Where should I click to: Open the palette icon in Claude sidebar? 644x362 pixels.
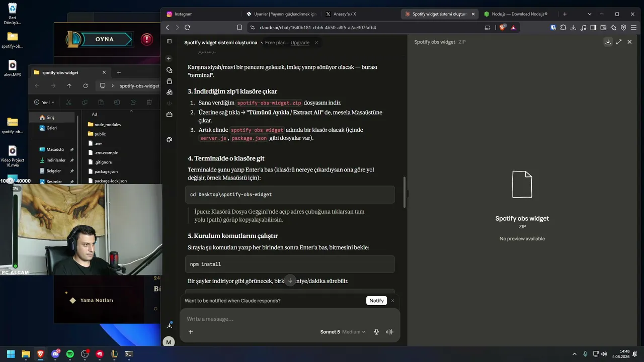[169, 140]
